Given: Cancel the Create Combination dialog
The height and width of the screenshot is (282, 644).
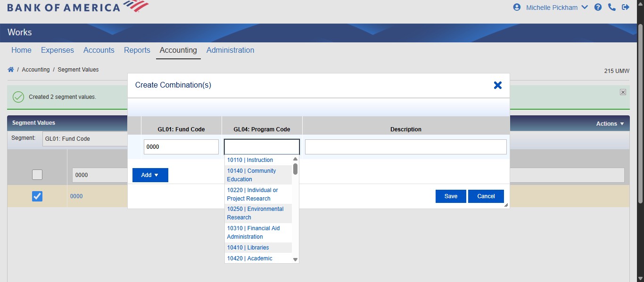Looking at the screenshot, I should coord(486,196).
